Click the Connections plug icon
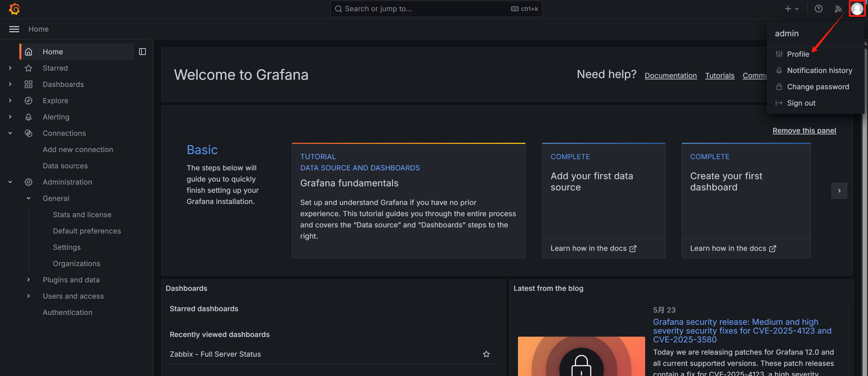This screenshot has height=376, width=868. [x=28, y=133]
